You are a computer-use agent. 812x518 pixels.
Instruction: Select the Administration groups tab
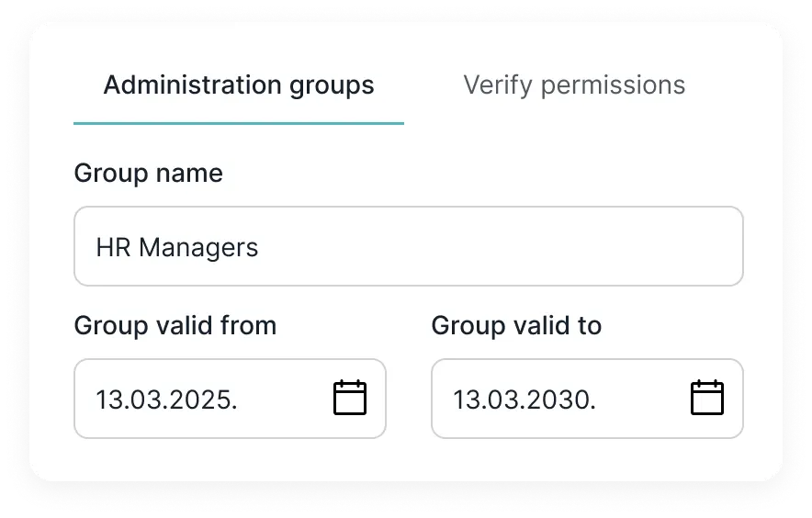239,84
